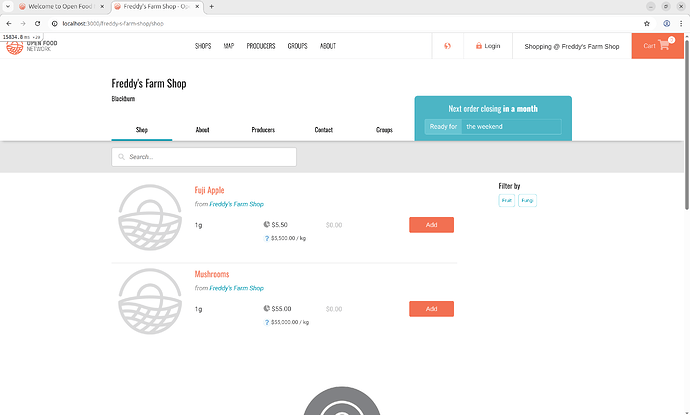Viewport: 690px width, 415px height.
Task: Click the Freddy's Farm Shop heading
Action: pyautogui.click(x=149, y=84)
